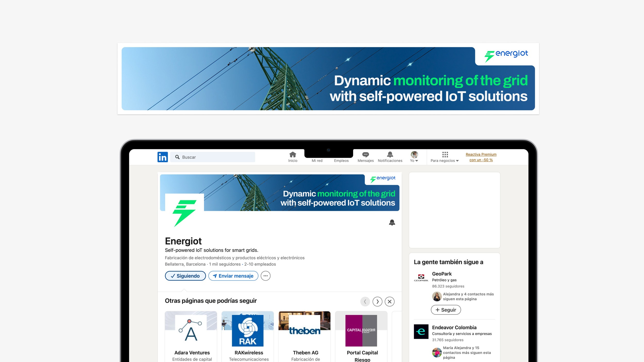Open the Mensajes chat icon
Viewport: 644px width, 362px height.
tap(366, 154)
